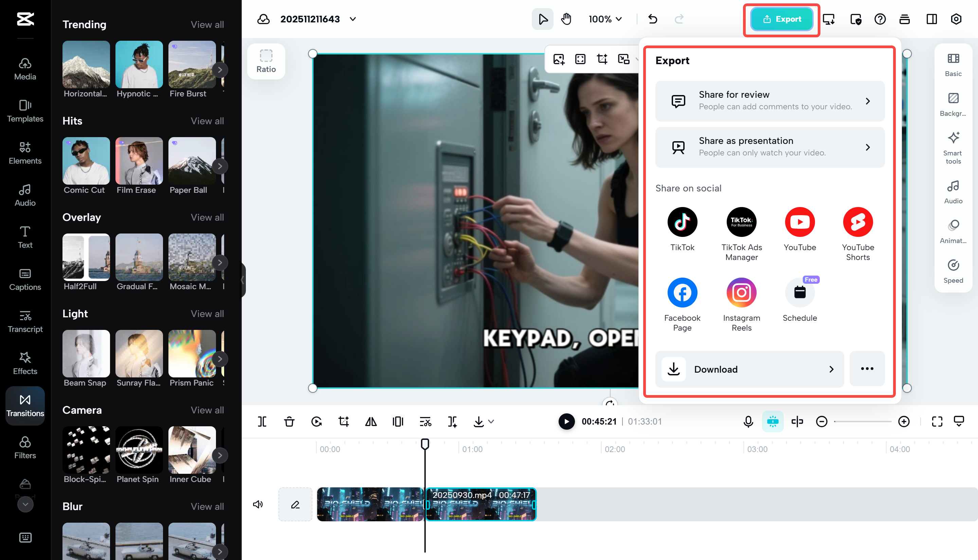Image resolution: width=978 pixels, height=560 pixels.
Task: Split the clip at the playhead
Action: 262,422
